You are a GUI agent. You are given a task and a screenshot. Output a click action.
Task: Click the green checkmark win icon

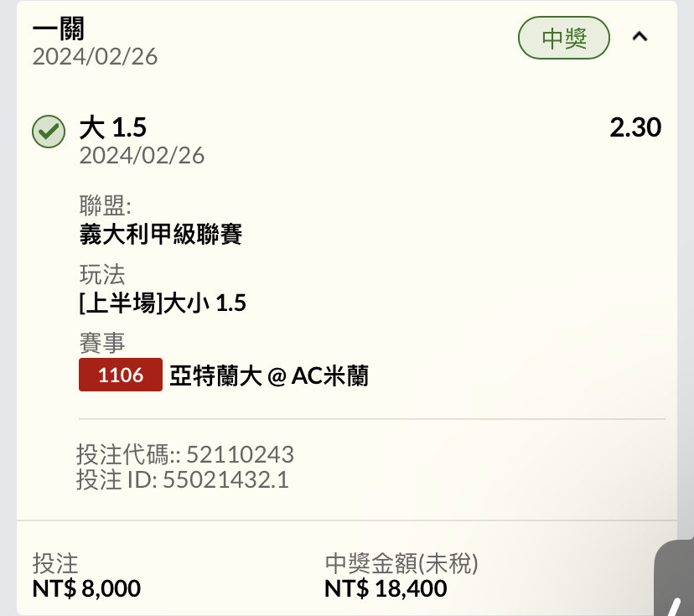coord(49,132)
